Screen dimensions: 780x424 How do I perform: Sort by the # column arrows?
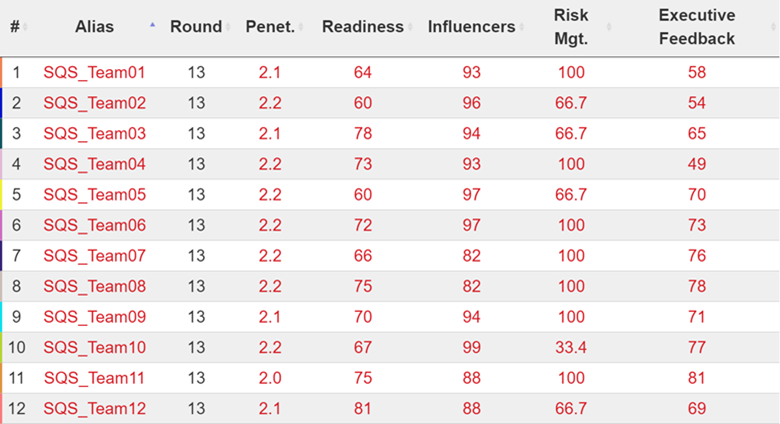25,27
